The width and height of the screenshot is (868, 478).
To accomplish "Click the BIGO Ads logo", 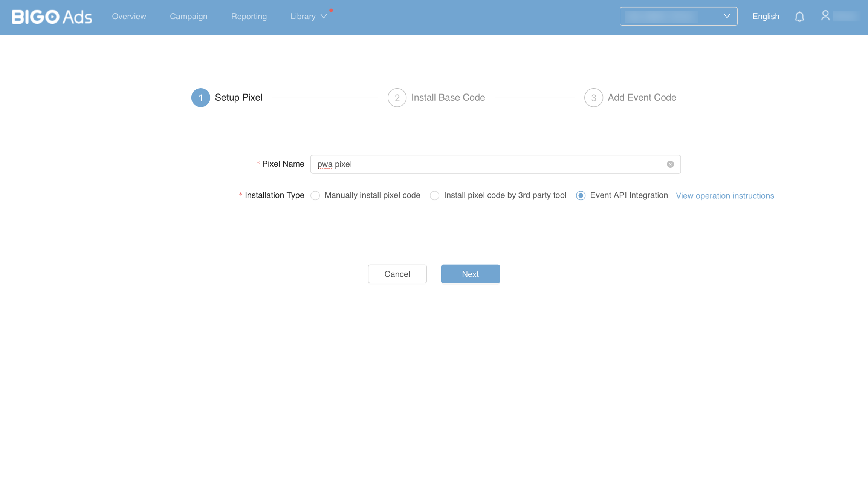I will (x=52, y=17).
